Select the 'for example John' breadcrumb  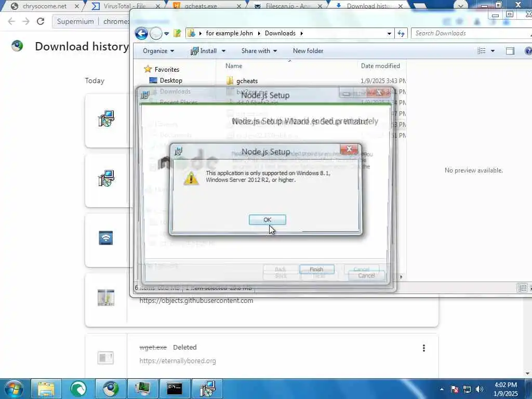(x=229, y=33)
